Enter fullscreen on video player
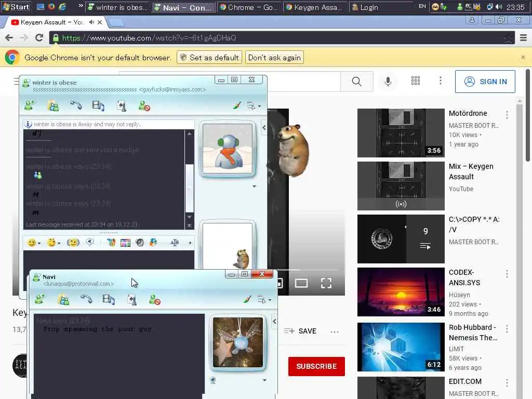This screenshot has height=399, width=532. pos(326,283)
